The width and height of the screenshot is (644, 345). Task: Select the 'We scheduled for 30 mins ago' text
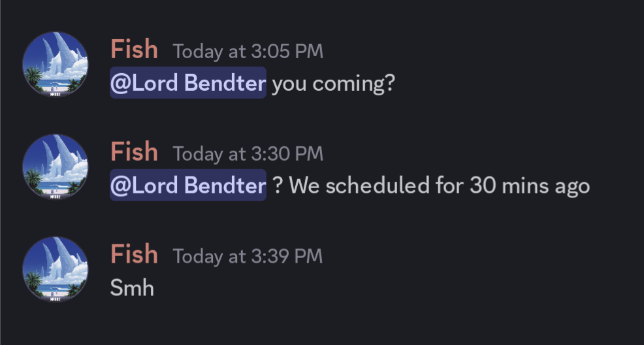440,186
